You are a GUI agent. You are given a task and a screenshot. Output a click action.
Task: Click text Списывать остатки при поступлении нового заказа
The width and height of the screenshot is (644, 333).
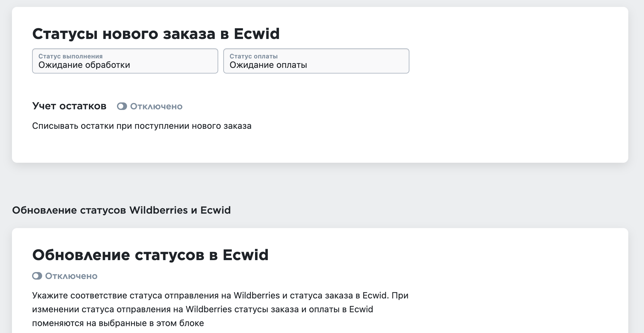tap(142, 126)
